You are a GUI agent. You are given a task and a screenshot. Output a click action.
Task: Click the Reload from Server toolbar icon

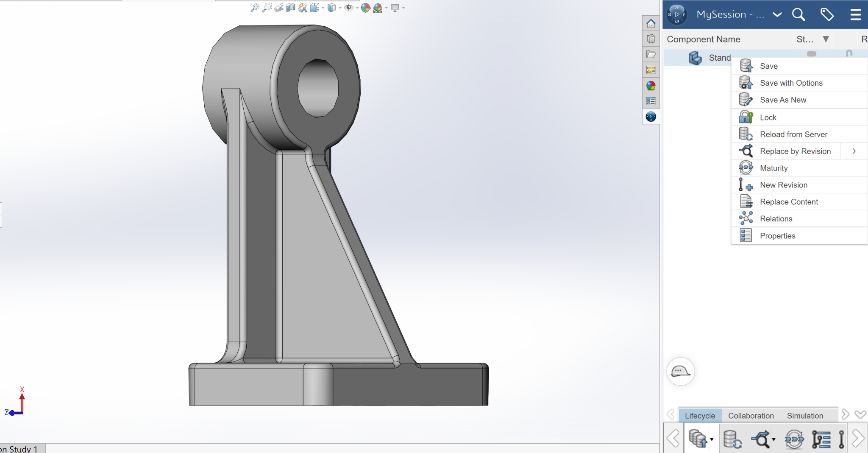pyautogui.click(x=732, y=439)
